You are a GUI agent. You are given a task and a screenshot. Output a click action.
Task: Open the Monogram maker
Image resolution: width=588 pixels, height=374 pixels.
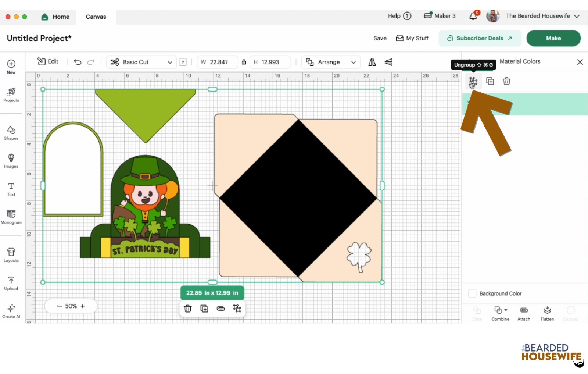(11, 217)
